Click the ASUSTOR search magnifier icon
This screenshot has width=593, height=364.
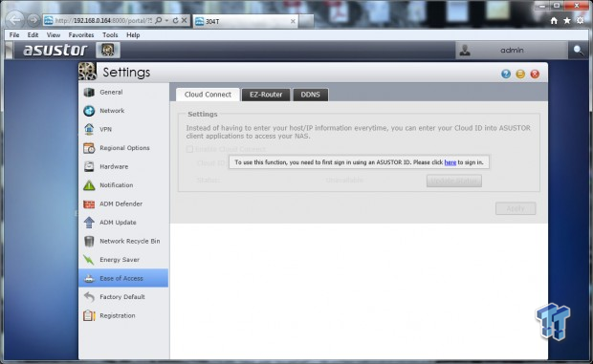click(579, 50)
